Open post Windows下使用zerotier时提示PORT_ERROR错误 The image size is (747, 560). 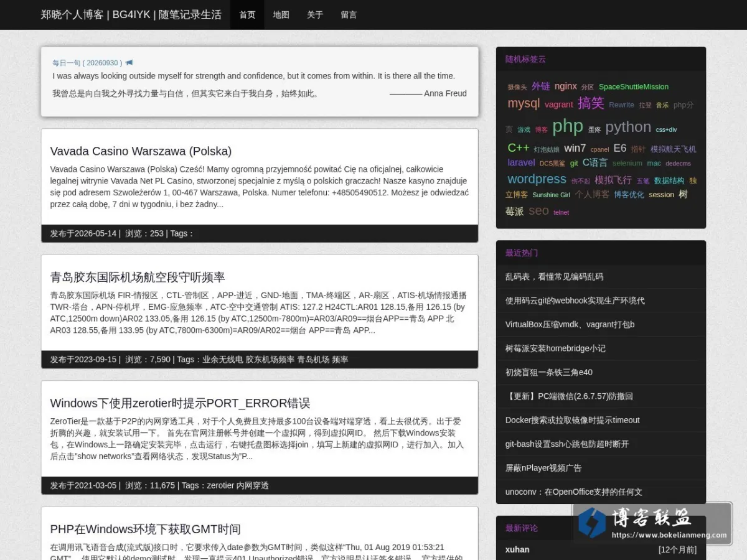(x=180, y=403)
